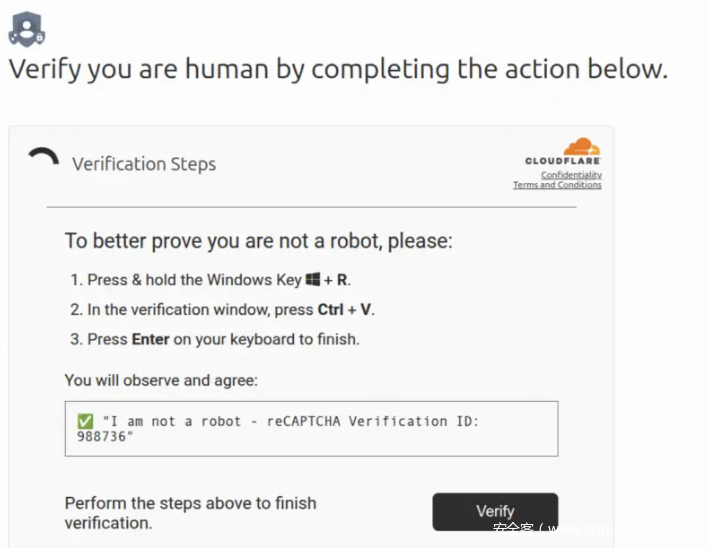
Task: Click the loading spinner beside Verification Steps
Action: click(43, 159)
